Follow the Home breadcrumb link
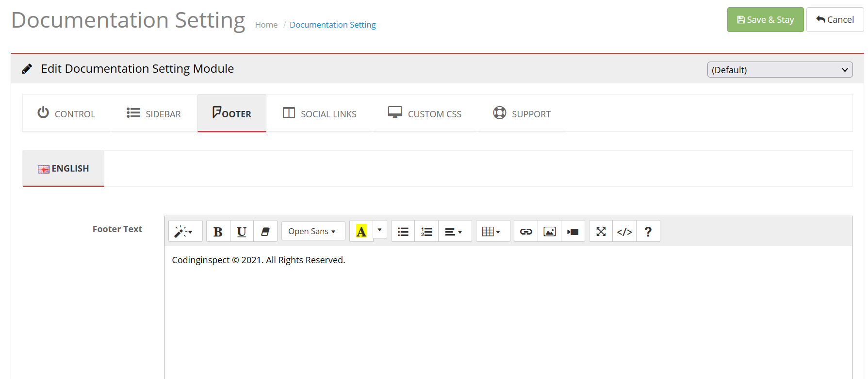 coord(266,25)
